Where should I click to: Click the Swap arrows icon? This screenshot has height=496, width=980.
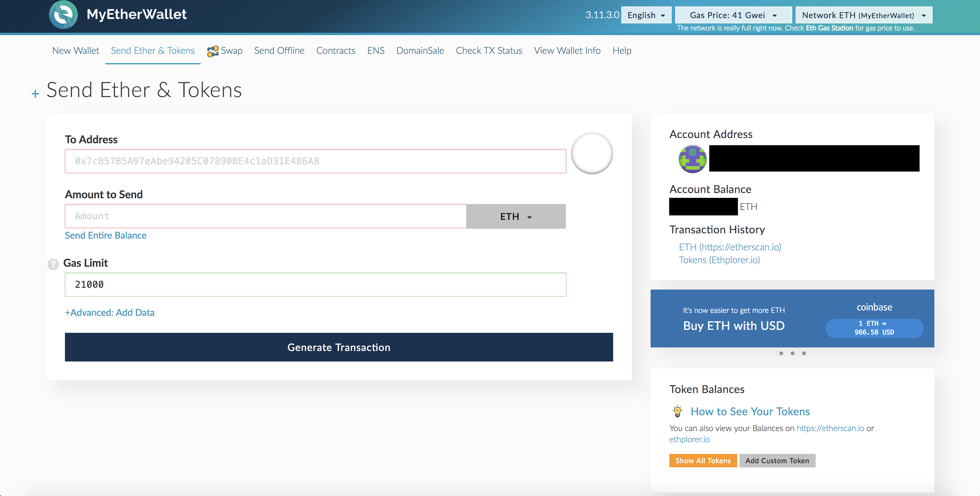(213, 51)
